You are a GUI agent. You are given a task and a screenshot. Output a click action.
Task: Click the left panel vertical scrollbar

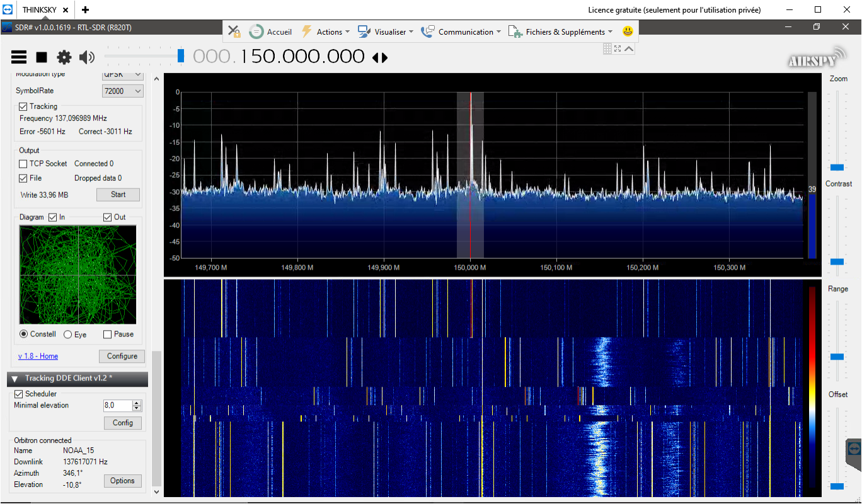157,418
